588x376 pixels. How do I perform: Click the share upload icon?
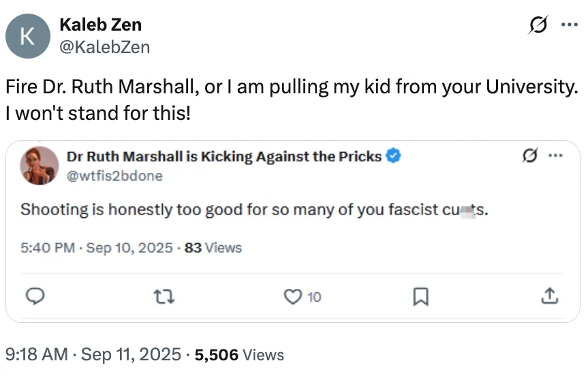[549, 296]
